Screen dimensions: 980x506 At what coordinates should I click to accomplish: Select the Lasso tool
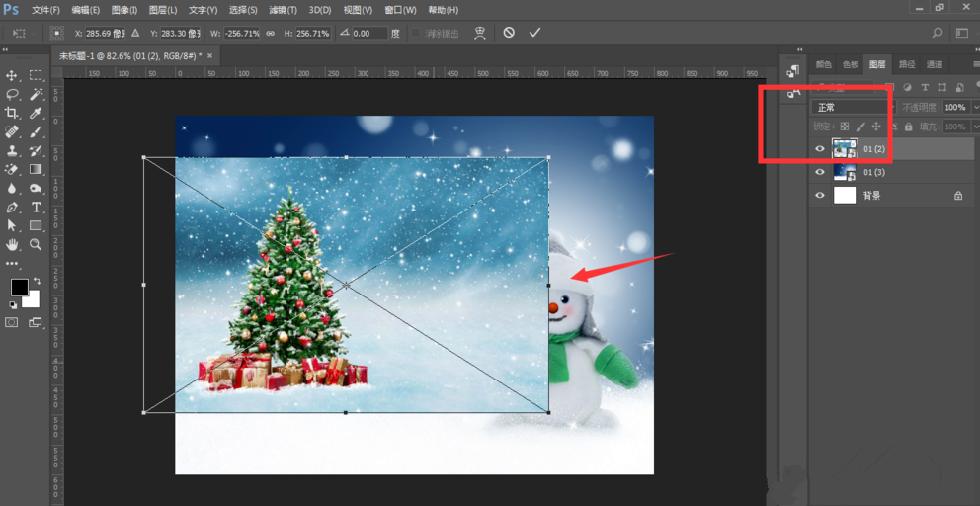12,94
